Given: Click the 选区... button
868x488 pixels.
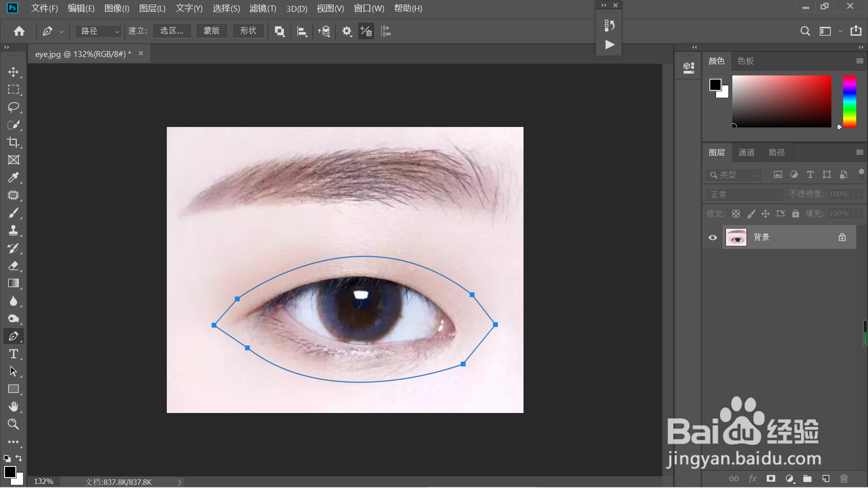Looking at the screenshot, I should (x=172, y=31).
